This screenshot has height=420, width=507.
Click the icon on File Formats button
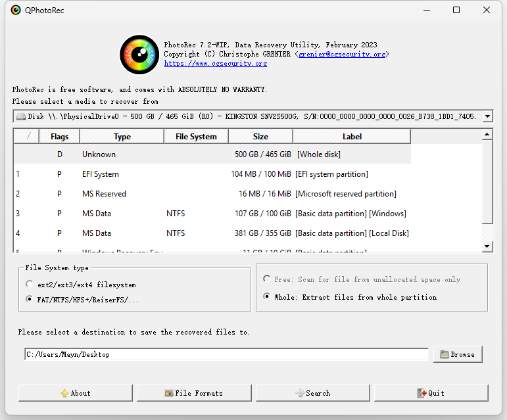pos(168,393)
